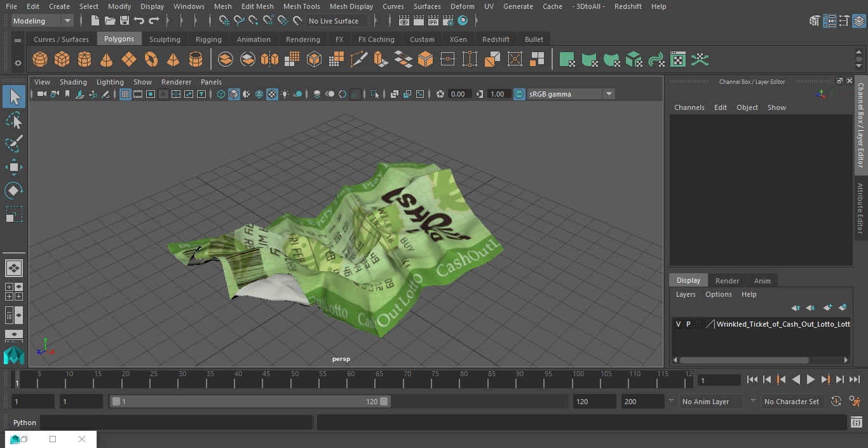Viewport: 868px width, 448px height.
Task: Open the Redshift menu
Action: (627, 6)
